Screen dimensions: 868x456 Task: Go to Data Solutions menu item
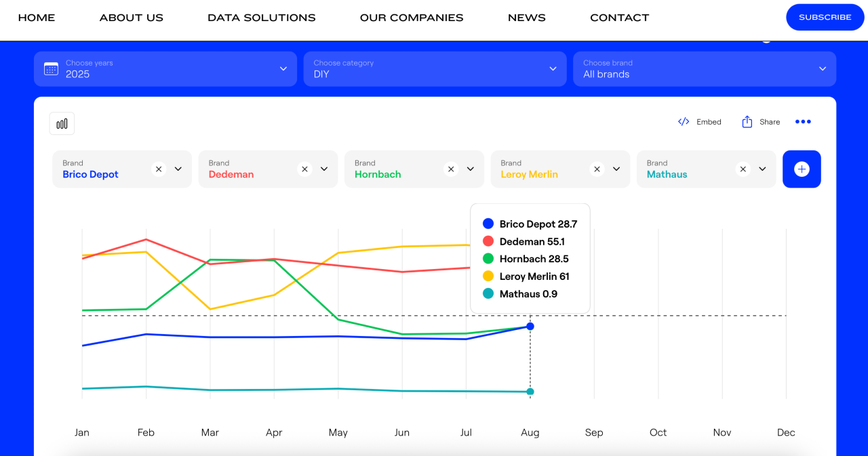[261, 18]
